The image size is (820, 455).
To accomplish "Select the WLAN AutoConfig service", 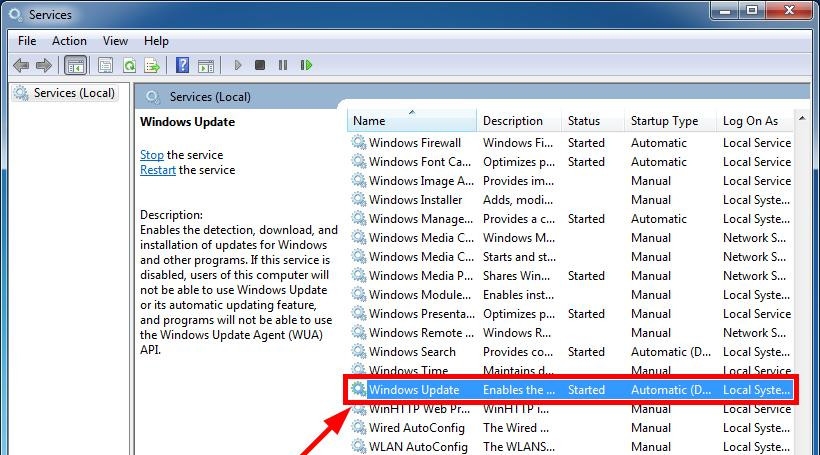I will click(418, 447).
